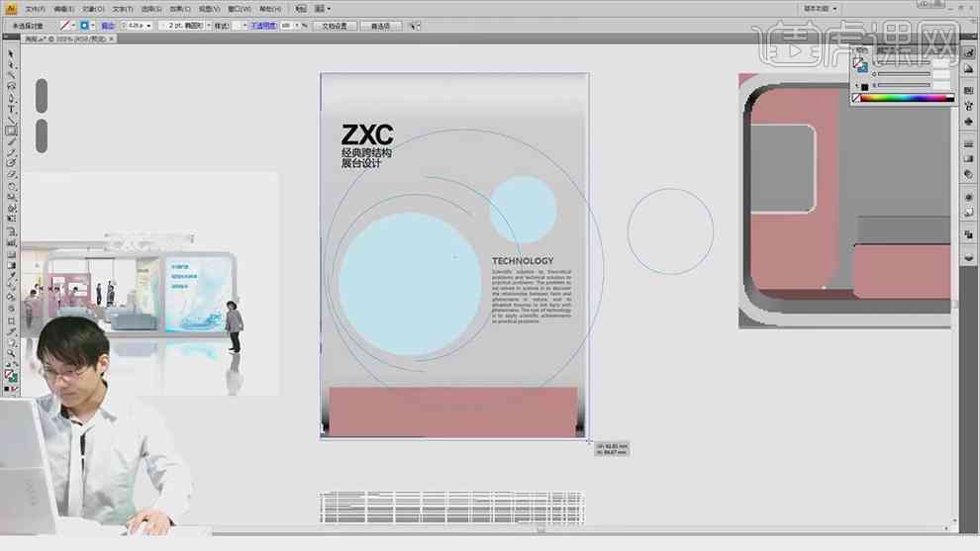980x551 pixels.
Task: Click the 文档设置 button
Action: [x=335, y=26]
